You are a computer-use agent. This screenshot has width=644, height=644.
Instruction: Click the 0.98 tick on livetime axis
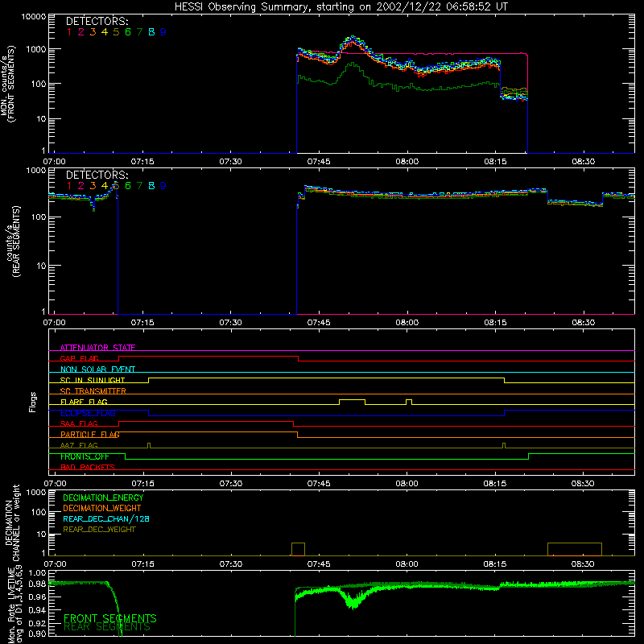tap(37, 584)
